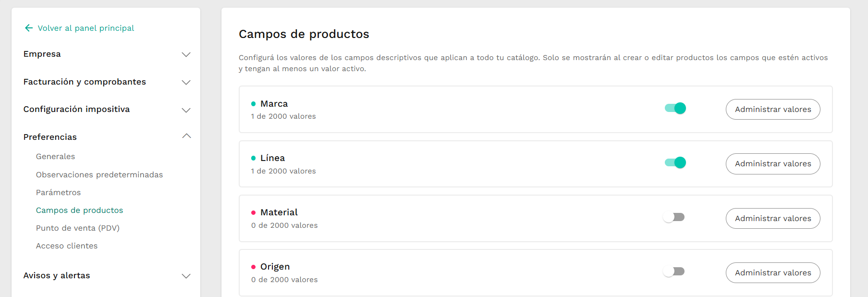Click Administrar valores for Marca
This screenshot has height=297, width=868.
(773, 109)
